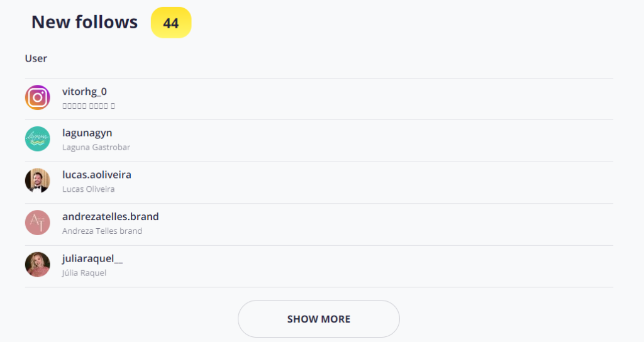Click the juliaraquel__ profile photo
644x342 pixels.
click(37, 265)
